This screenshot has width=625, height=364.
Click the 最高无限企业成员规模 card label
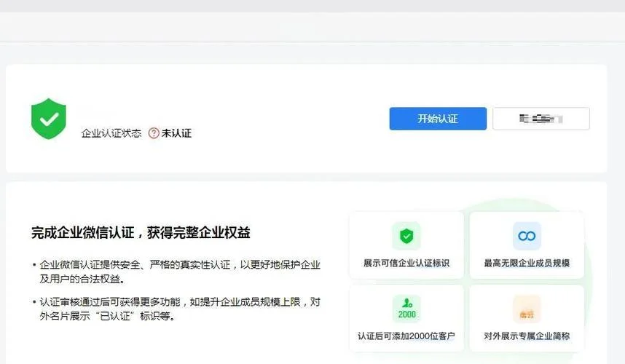coord(527,264)
